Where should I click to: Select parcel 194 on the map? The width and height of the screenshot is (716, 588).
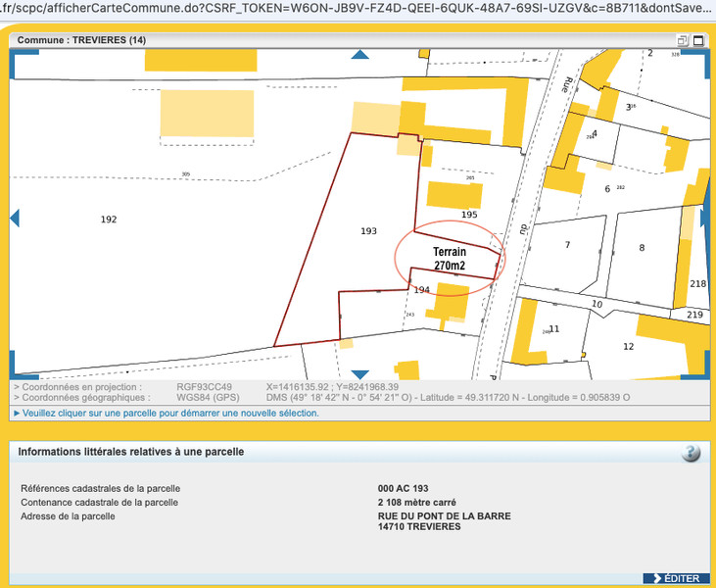tap(421, 290)
